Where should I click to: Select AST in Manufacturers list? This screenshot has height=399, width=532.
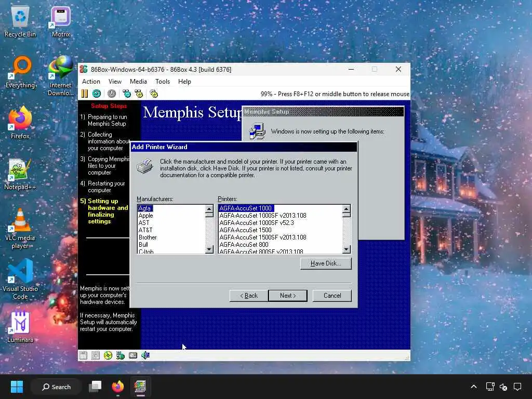pos(144,222)
